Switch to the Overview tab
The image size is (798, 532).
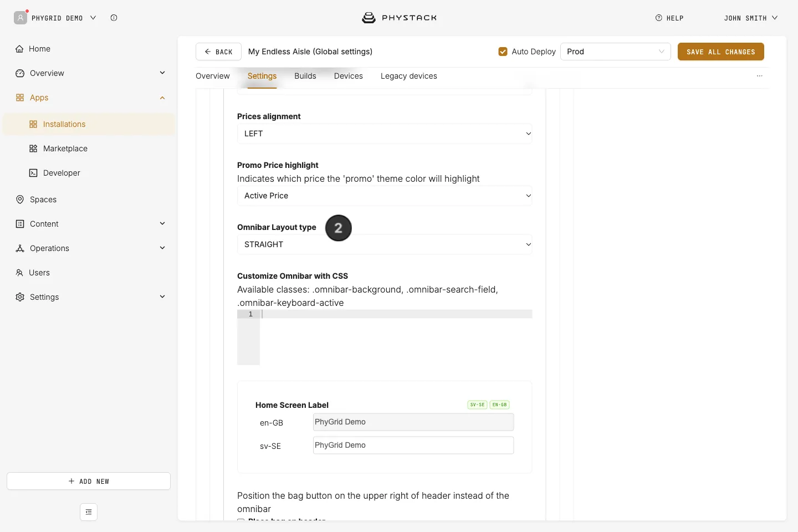point(213,76)
